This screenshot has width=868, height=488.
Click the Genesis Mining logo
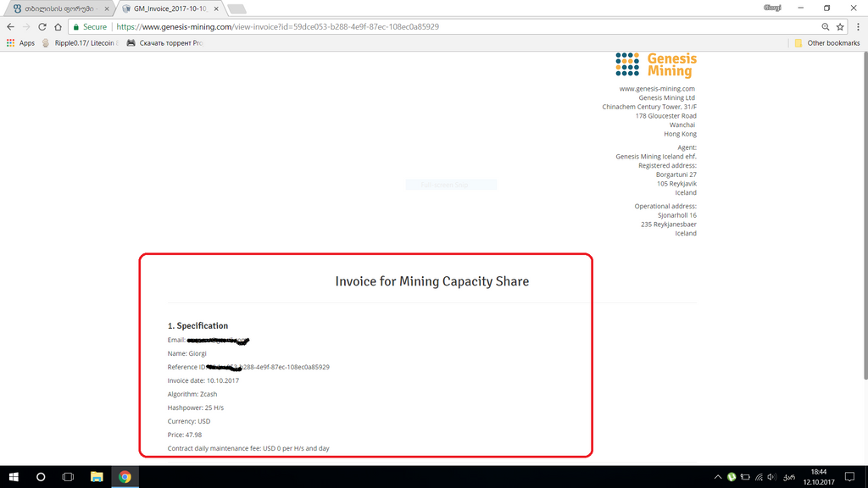656,64
